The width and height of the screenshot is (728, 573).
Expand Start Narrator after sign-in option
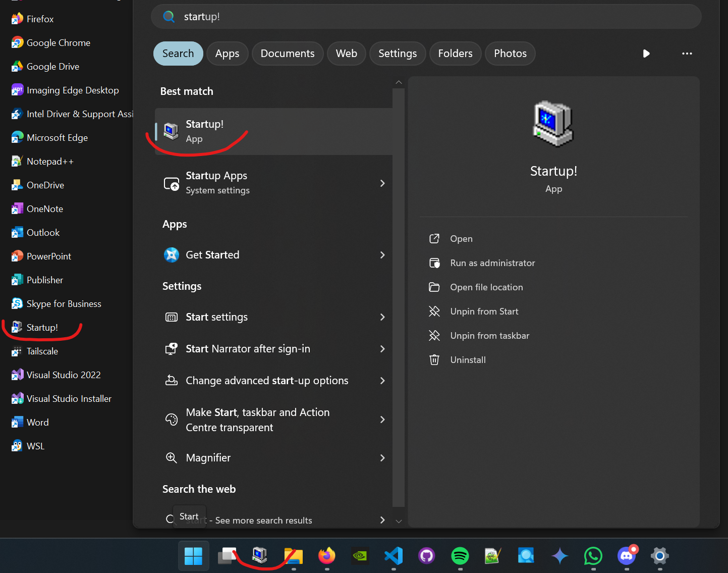tap(382, 349)
